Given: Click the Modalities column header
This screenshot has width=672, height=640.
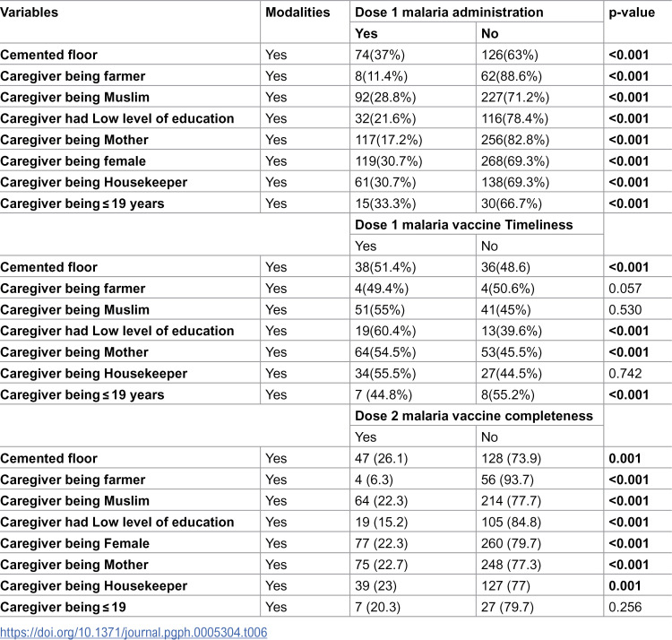Looking at the screenshot, I should click(x=297, y=13).
